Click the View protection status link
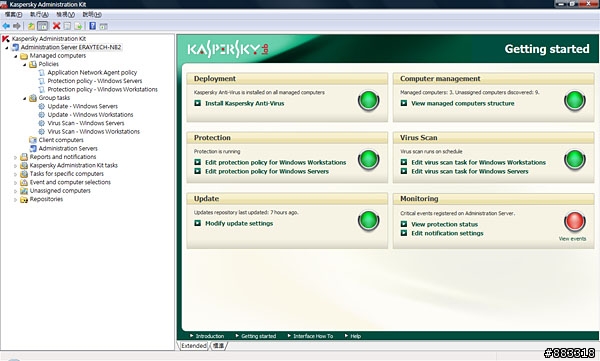Screen dimensions: 600x361 444,224
